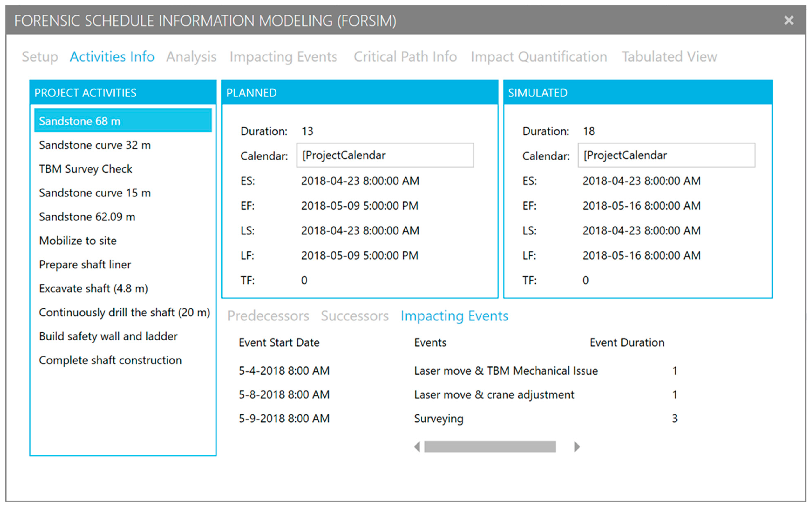This screenshot has width=812, height=507.
Task: Select Sandstone curve 32 m activity
Action: click(x=95, y=145)
